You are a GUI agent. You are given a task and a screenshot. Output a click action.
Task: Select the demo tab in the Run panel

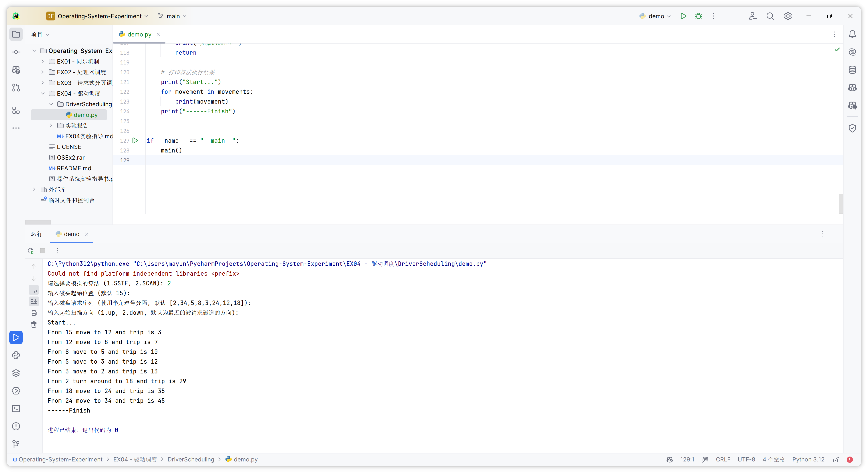71,234
